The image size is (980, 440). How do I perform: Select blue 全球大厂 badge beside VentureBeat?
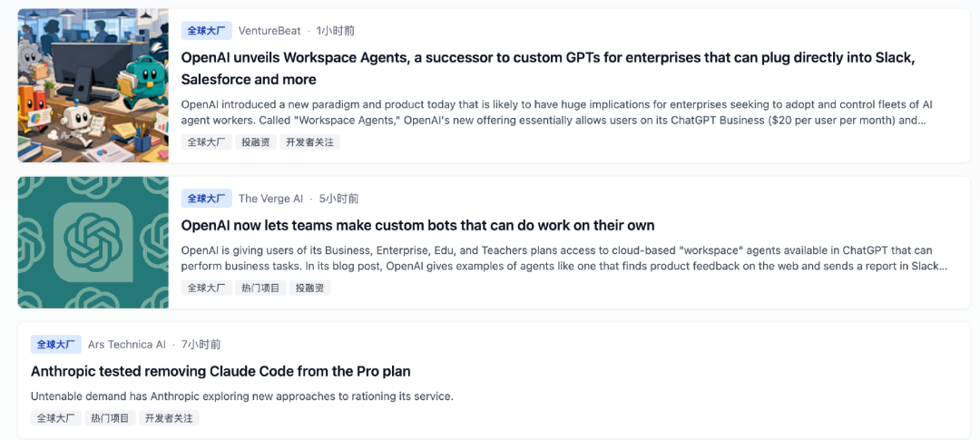click(x=207, y=31)
